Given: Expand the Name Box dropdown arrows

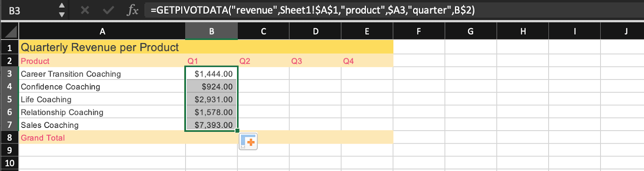Looking at the screenshot, I should tap(62, 10).
